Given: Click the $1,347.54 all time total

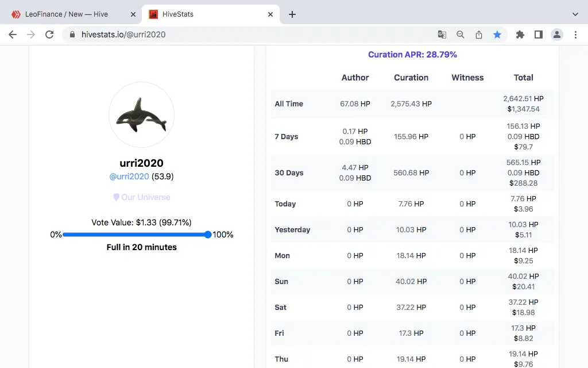Looking at the screenshot, I should pos(524,109).
